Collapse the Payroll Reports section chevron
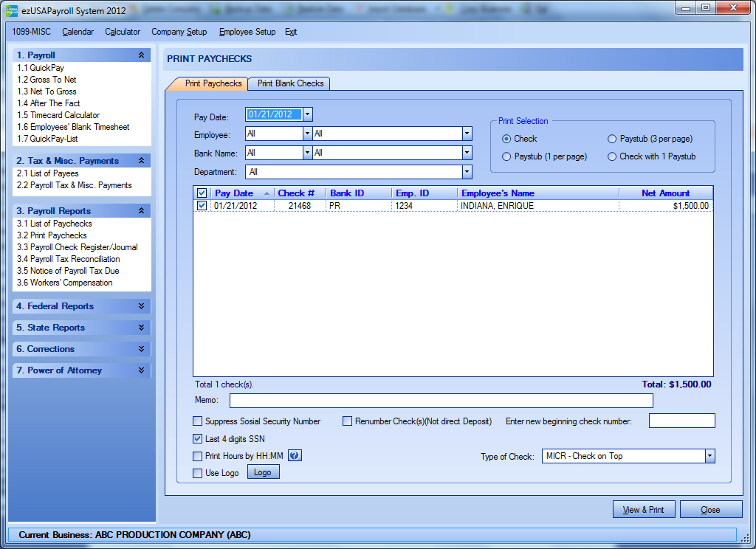 (141, 211)
